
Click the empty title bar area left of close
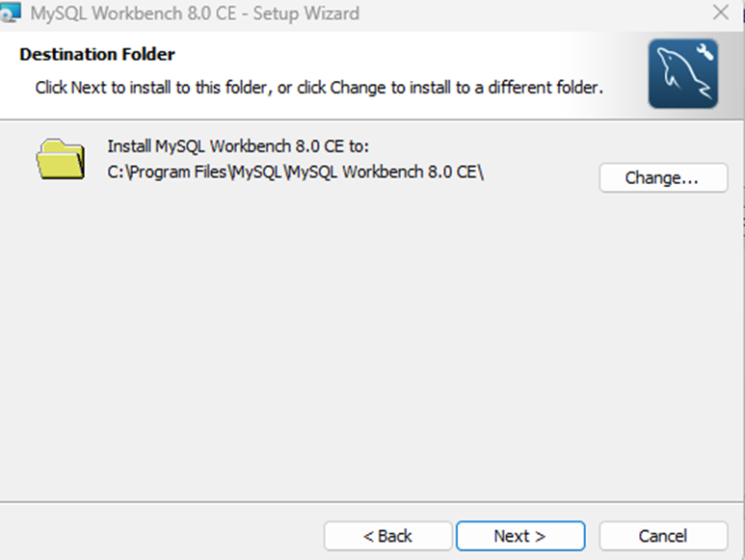click(x=530, y=13)
